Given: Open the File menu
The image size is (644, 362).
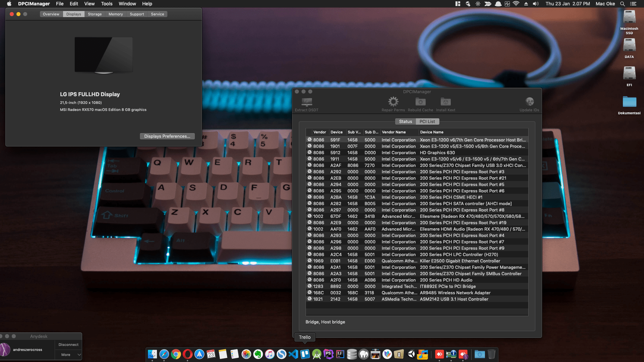Looking at the screenshot, I should (x=60, y=4).
